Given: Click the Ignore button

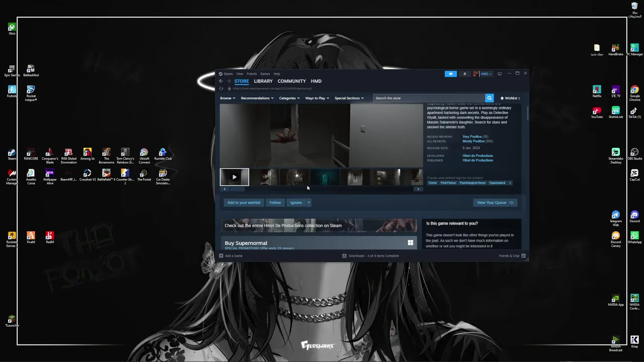Looking at the screenshot, I should 296,203.
